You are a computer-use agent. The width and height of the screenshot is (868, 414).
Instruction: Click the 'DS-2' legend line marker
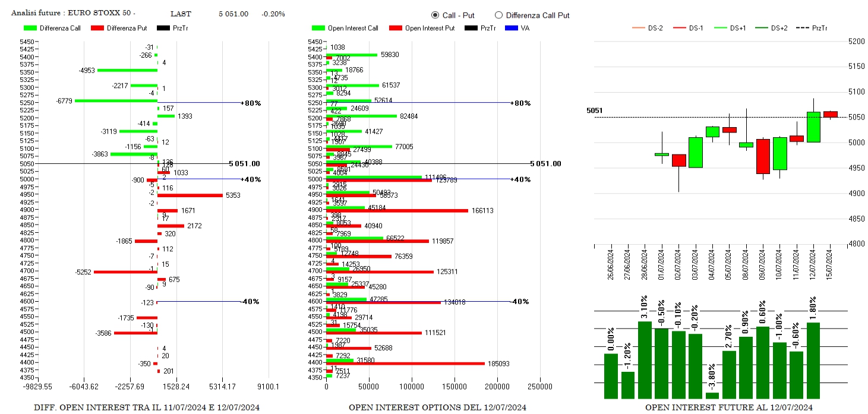tap(639, 28)
